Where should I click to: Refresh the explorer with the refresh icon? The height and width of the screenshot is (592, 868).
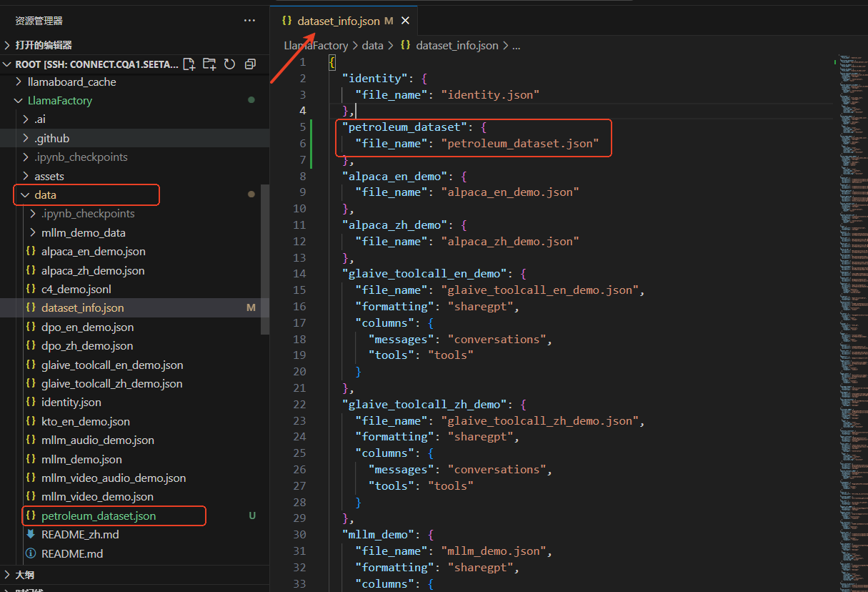click(x=229, y=64)
